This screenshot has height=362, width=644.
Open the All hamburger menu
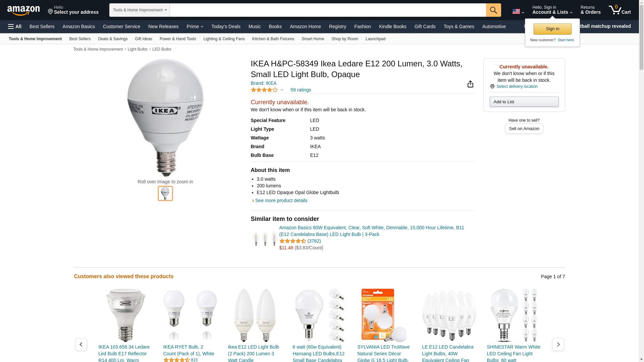[x=15, y=26]
